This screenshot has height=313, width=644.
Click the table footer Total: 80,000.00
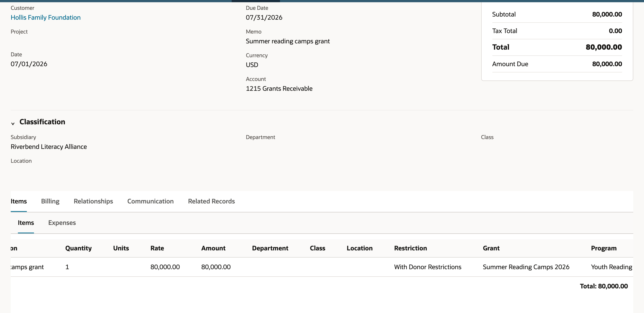click(604, 286)
